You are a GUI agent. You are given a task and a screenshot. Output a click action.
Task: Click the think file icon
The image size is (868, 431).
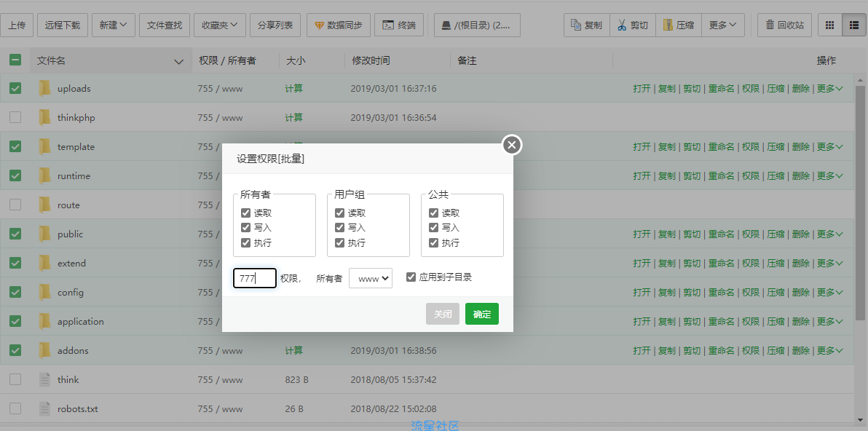pos(45,379)
